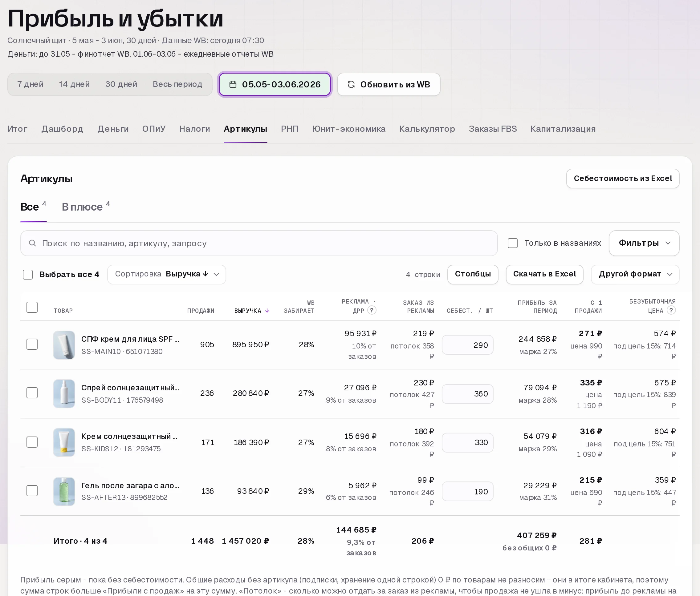This screenshot has height=596, width=700.
Task: Open the Калькулятор tab
Action: point(427,129)
